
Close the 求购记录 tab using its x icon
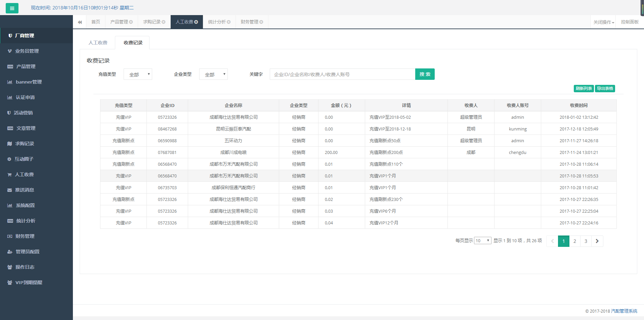(164, 22)
